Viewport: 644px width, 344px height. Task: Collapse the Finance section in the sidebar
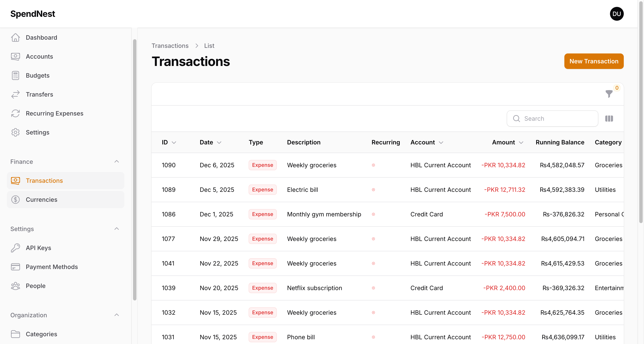tap(116, 161)
